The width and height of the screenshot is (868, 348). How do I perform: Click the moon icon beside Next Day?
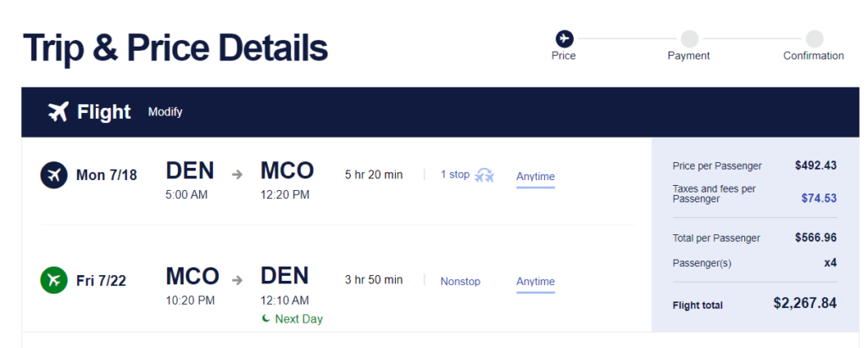tap(267, 318)
